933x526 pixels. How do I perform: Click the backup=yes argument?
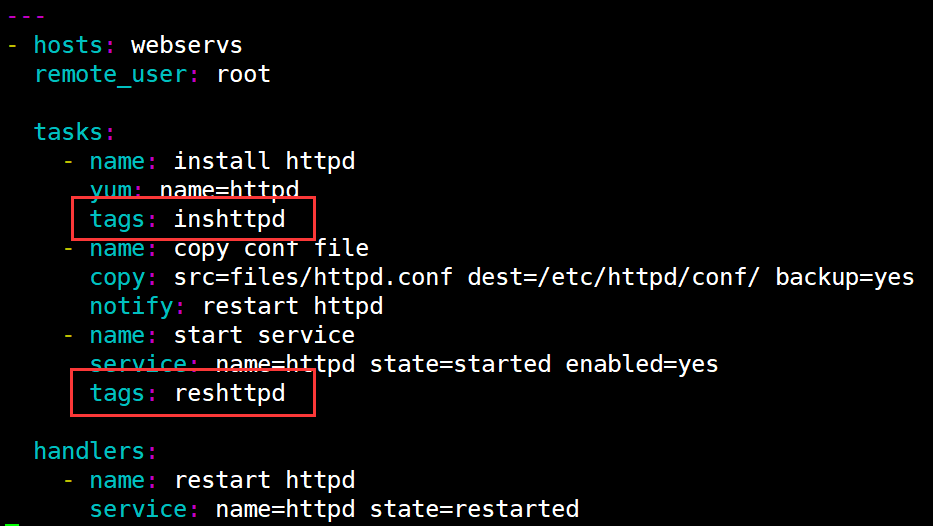845,277
